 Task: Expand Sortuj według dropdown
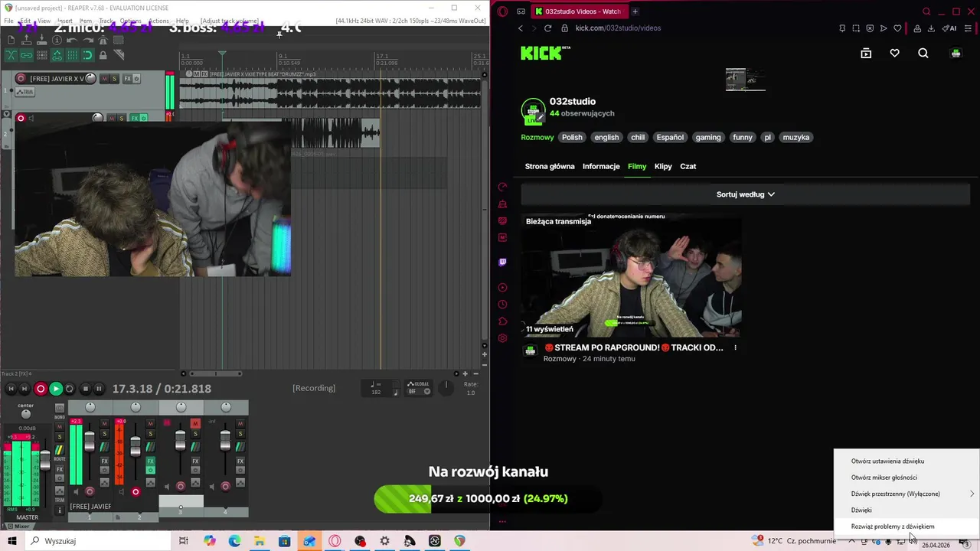(746, 194)
